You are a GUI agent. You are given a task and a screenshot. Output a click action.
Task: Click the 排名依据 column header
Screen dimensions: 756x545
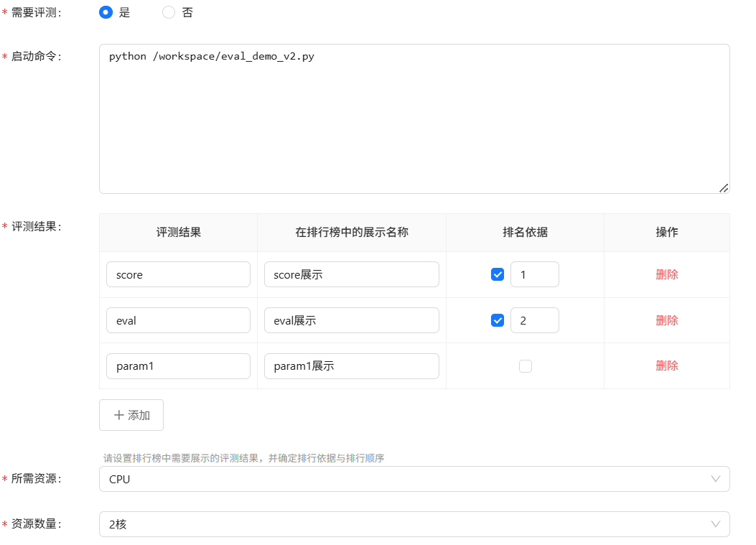pyautogui.click(x=525, y=233)
